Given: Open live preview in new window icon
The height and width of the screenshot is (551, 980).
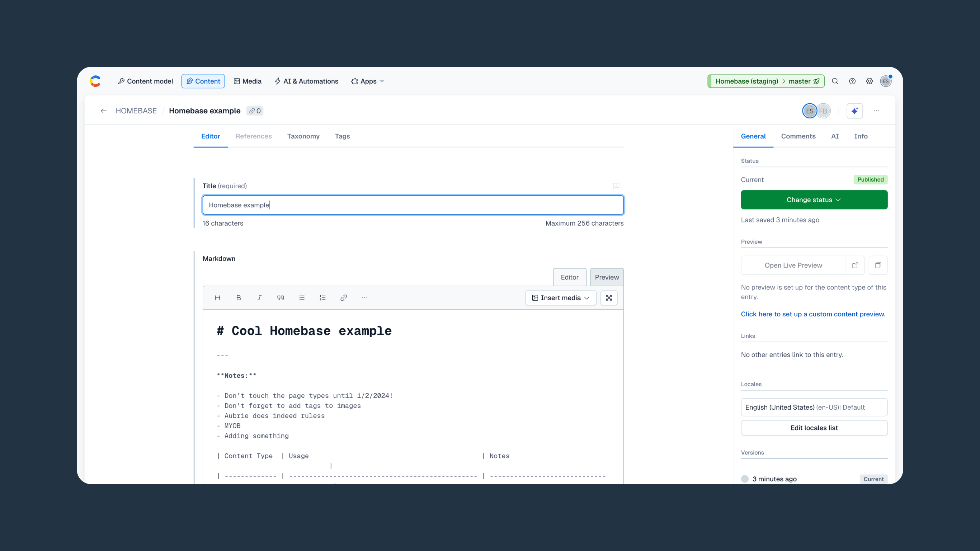Looking at the screenshot, I should coord(855,265).
